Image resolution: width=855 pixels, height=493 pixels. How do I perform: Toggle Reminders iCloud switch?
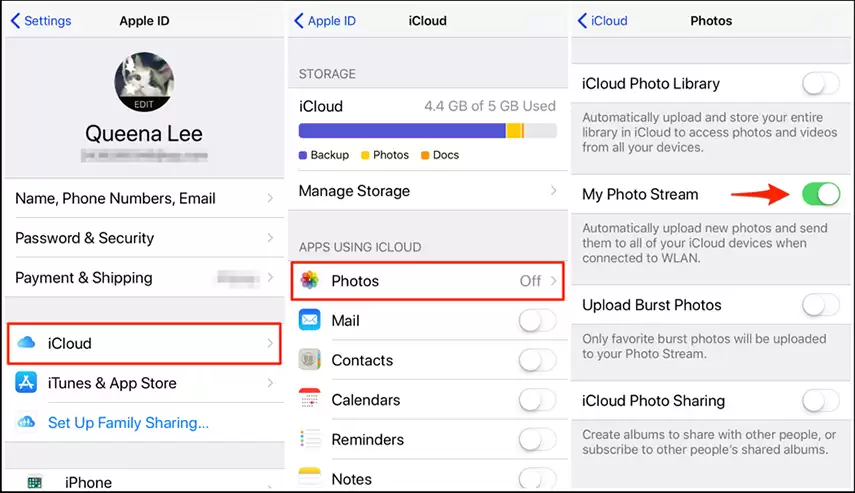(x=537, y=440)
